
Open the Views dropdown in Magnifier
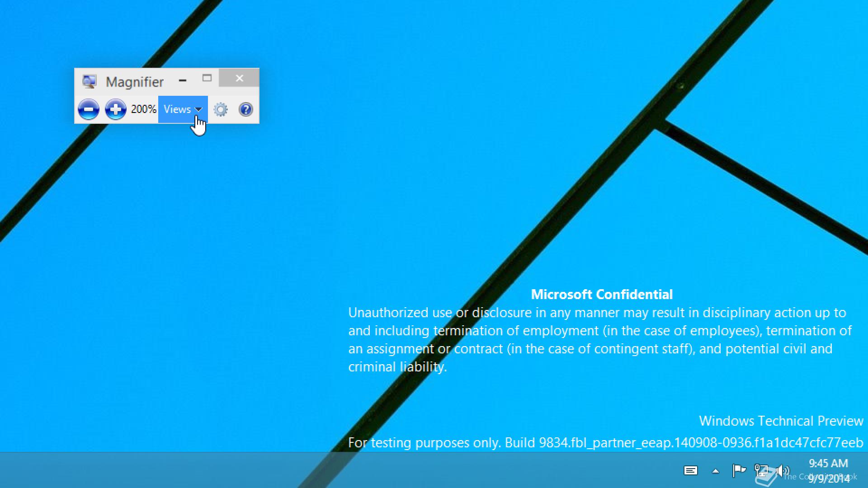coord(183,109)
